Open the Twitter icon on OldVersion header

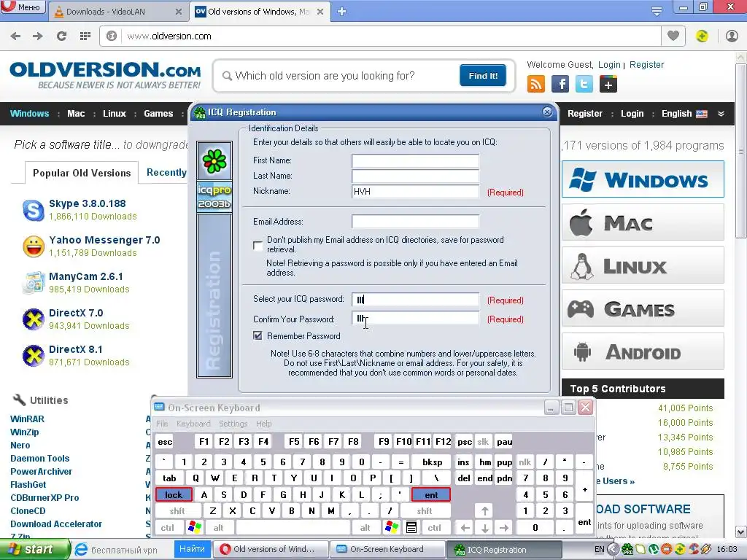tap(584, 85)
